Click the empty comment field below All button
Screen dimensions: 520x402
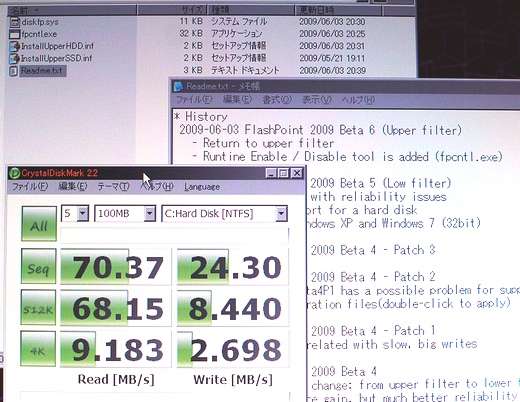174,235
